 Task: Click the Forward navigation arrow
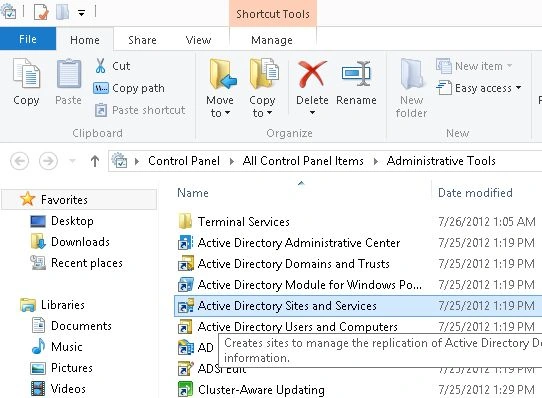(48, 161)
